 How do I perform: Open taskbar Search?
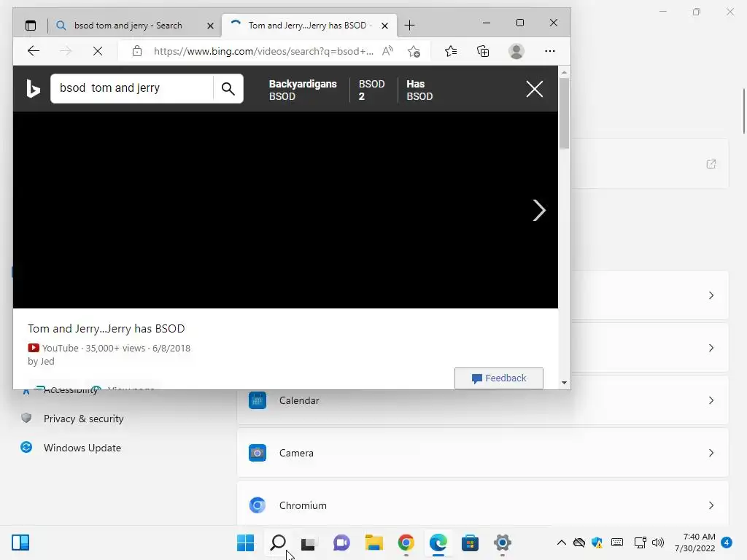pos(278,542)
